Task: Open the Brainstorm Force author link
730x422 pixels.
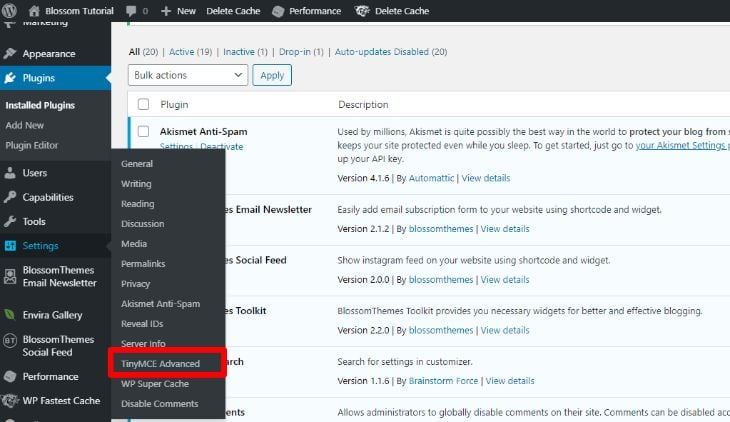Action: 443,381
